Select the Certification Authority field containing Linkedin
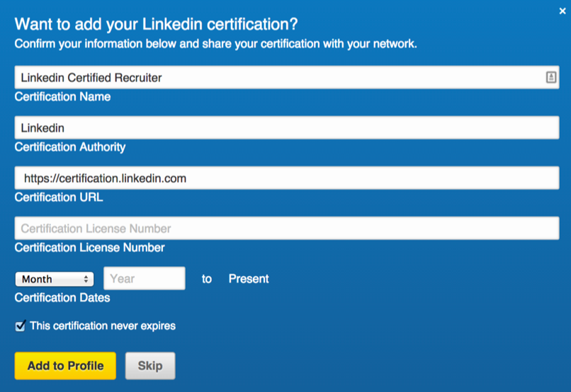Screen dimensions: 571x392 287,127
